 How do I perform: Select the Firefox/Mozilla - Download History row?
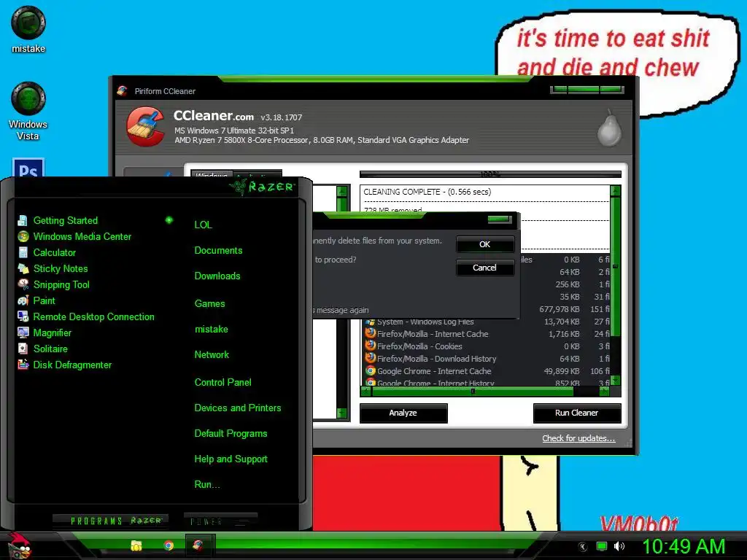[x=486, y=359]
